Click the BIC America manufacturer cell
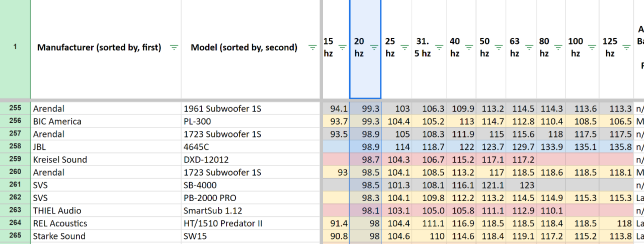The image size is (644, 244). [x=106, y=121]
